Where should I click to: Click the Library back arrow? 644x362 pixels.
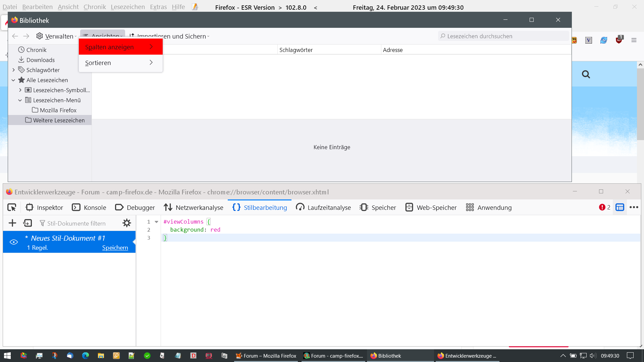pos(15,36)
